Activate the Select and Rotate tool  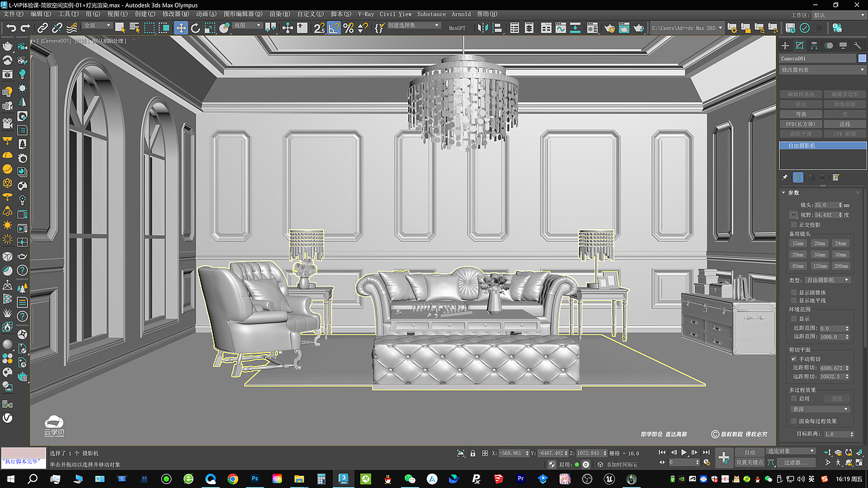195,28
